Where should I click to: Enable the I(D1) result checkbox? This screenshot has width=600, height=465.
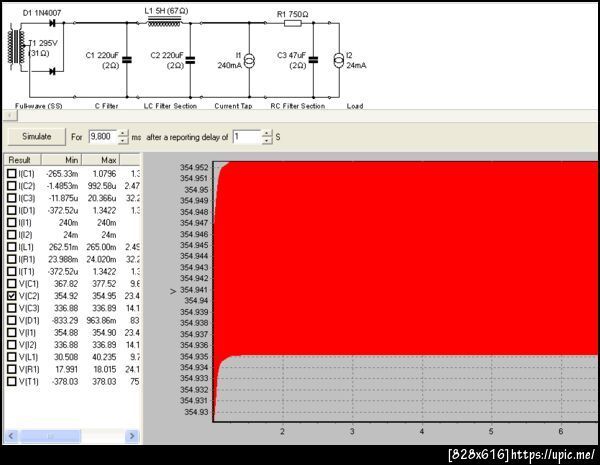click(x=12, y=210)
